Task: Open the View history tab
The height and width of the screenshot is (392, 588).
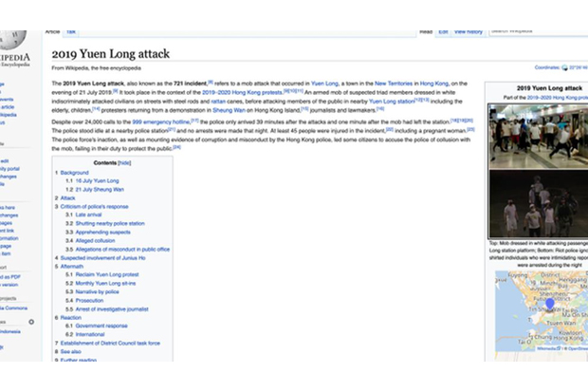Action: point(468,32)
